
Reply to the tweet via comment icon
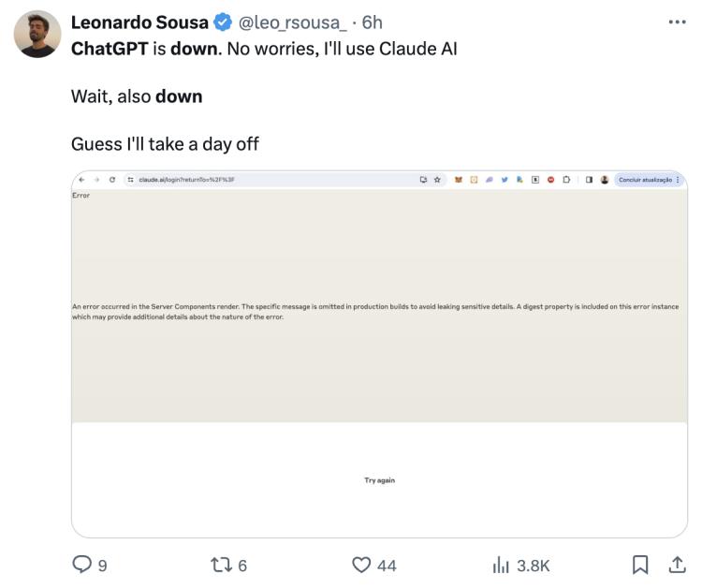coord(82,565)
